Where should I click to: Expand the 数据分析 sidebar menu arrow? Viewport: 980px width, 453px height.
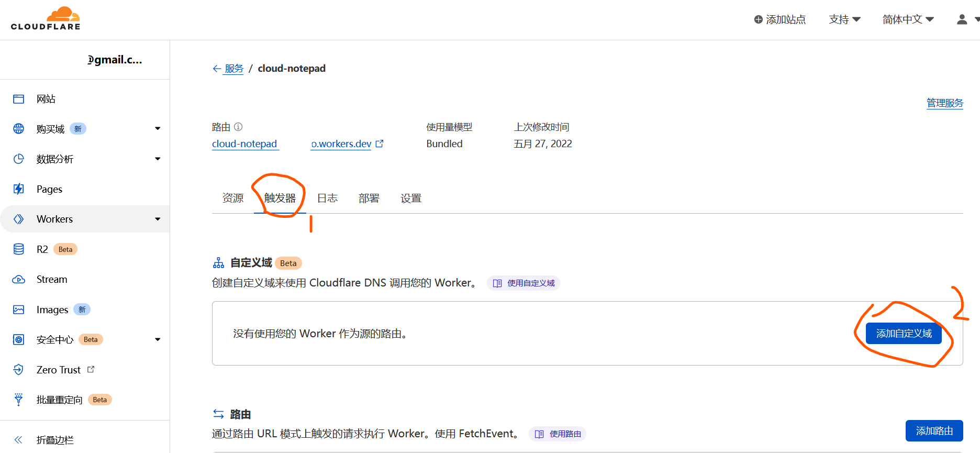click(158, 159)
